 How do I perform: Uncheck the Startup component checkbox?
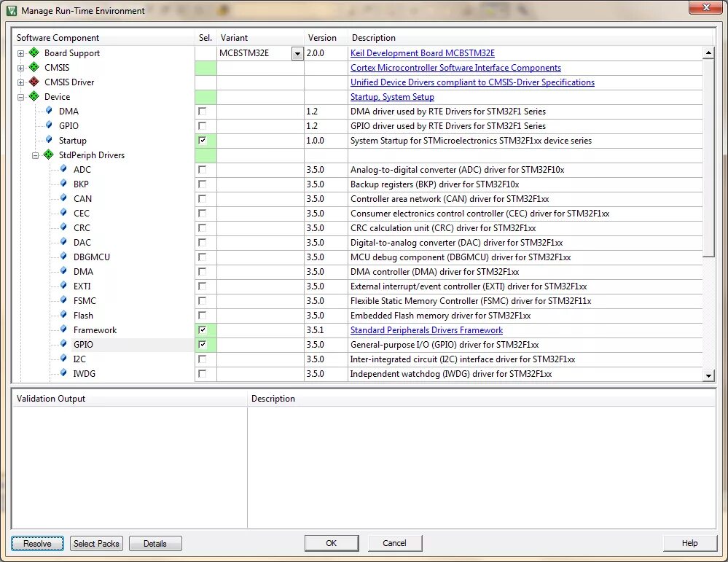[x=202, y=140]
